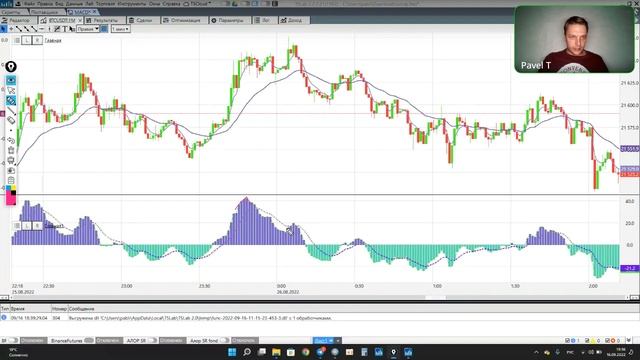This screenshot has width=640, height=360.
Task: Pick the pink color swatch on overlay toolbar
Action: (10, 199)
